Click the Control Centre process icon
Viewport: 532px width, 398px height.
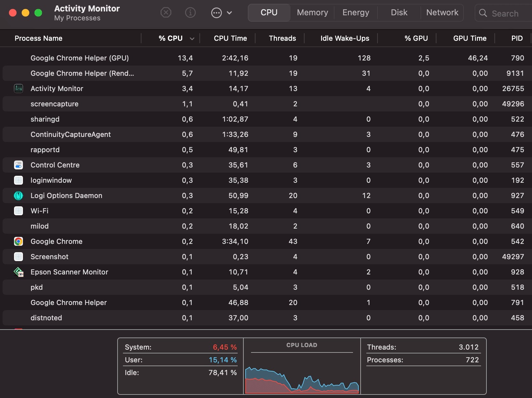[x=18, y=165]
